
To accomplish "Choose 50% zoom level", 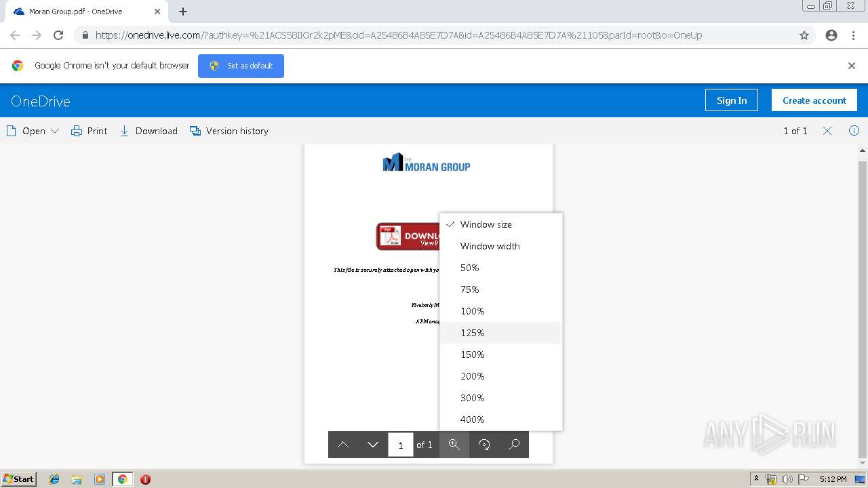I will point(501,268).
